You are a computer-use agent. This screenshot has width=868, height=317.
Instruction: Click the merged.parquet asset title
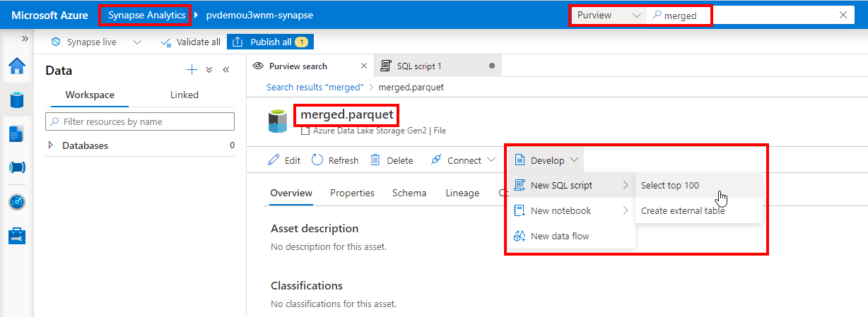(x=347, y=114)
